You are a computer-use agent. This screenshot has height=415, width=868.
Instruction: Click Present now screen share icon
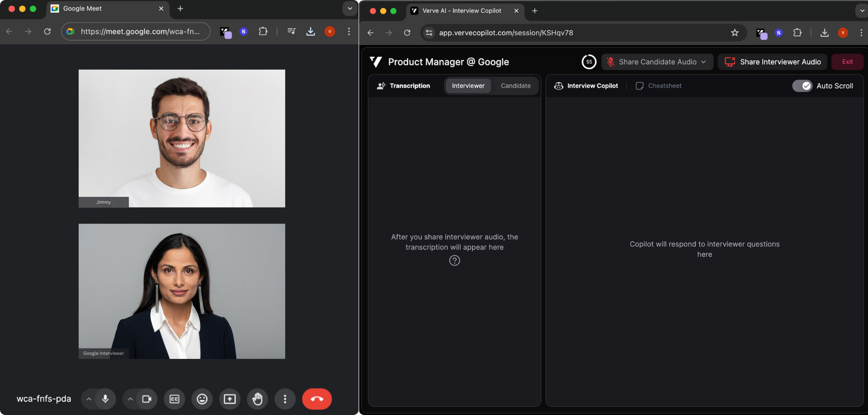(x=230, y=399)
